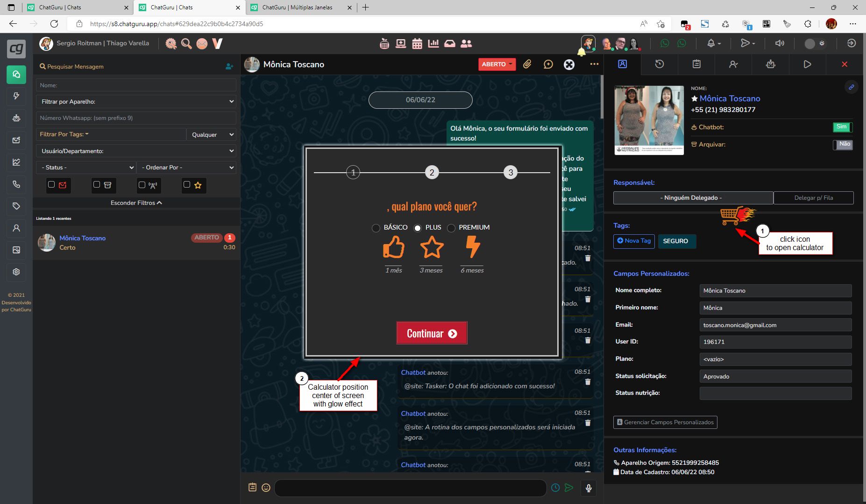Check the archived filter checkbox
The width and height of the screenshot is (866, 504).
pyautogui.click(x=97, y=185)
